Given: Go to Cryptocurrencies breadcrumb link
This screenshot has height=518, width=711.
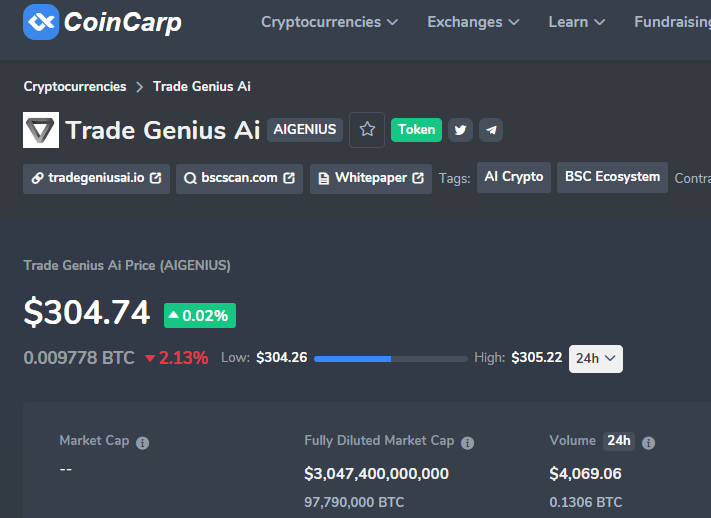Looking at the screenshot, I should pos(75,86).
